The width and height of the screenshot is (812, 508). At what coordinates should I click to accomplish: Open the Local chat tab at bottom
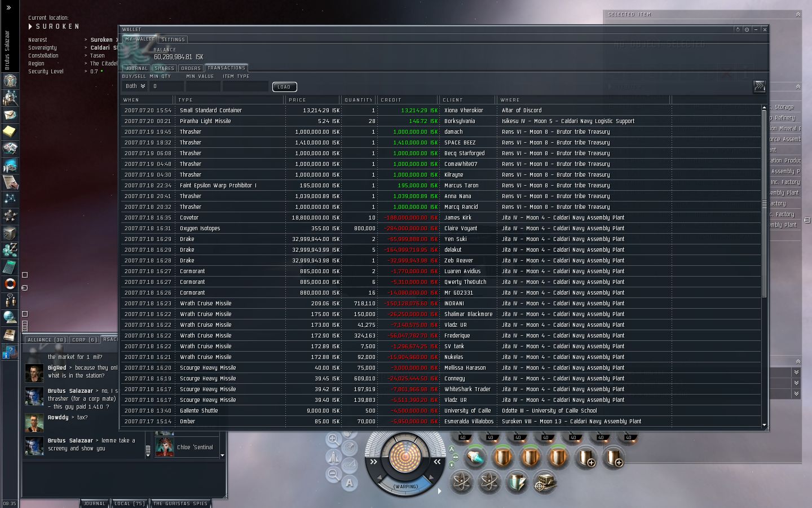click(x=130, y=503)
